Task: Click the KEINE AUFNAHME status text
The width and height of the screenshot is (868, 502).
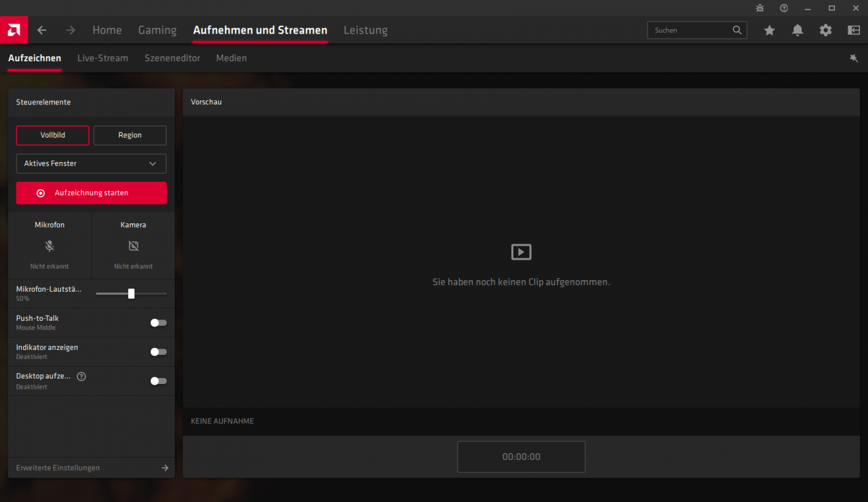Action: (222, 421)
